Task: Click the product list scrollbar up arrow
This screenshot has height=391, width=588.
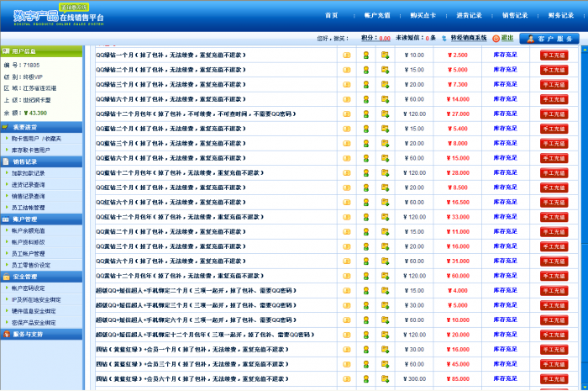Action: pyautogui.click(x=585, y=49)
